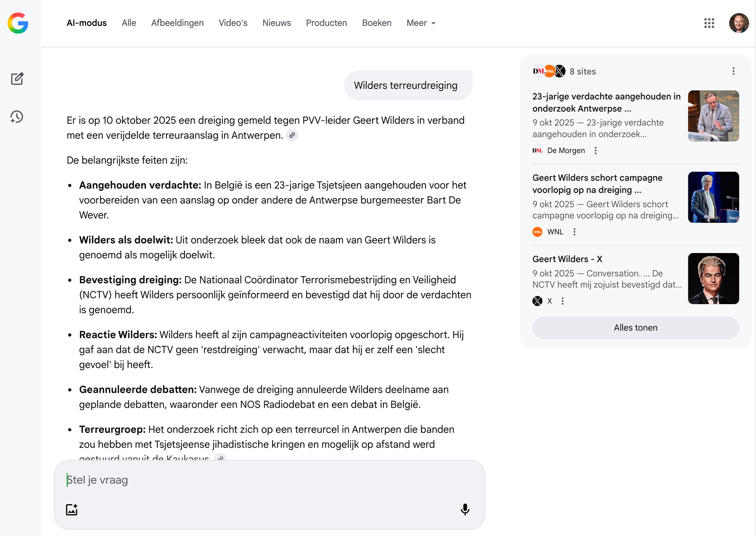Open options for WNL source
Image resolution: width=756 pixels, height=536 pixels.
click(x=574, y=232)
